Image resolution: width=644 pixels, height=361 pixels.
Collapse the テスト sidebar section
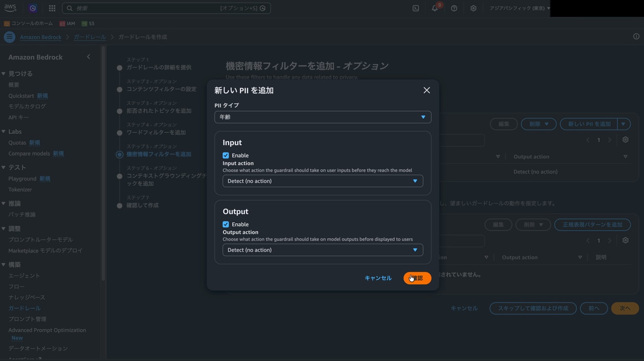click(x=3, y=168)
